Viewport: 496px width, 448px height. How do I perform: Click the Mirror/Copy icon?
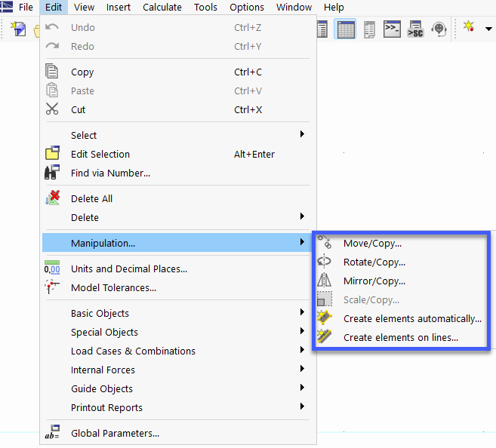coord(324,281)
